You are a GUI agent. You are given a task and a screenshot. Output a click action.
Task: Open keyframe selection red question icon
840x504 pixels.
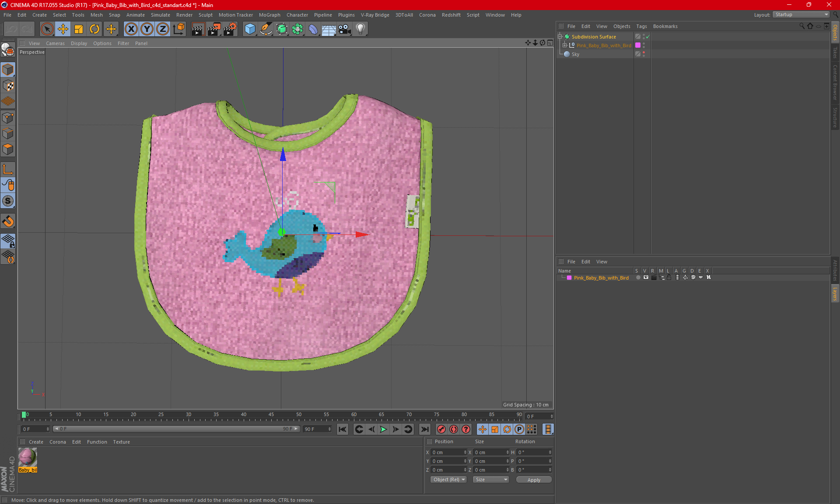[466, 429]
